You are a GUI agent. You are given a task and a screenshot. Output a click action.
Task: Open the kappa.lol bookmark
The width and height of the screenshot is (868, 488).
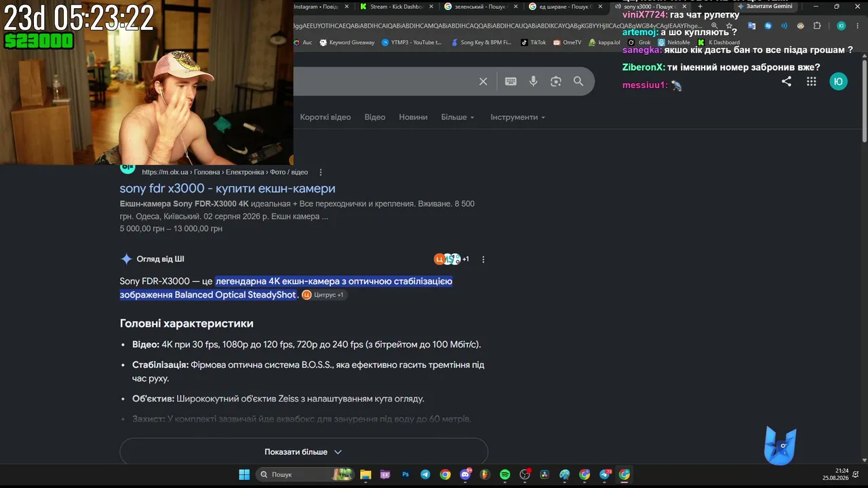pyautogui.click(x=604, y=42)
